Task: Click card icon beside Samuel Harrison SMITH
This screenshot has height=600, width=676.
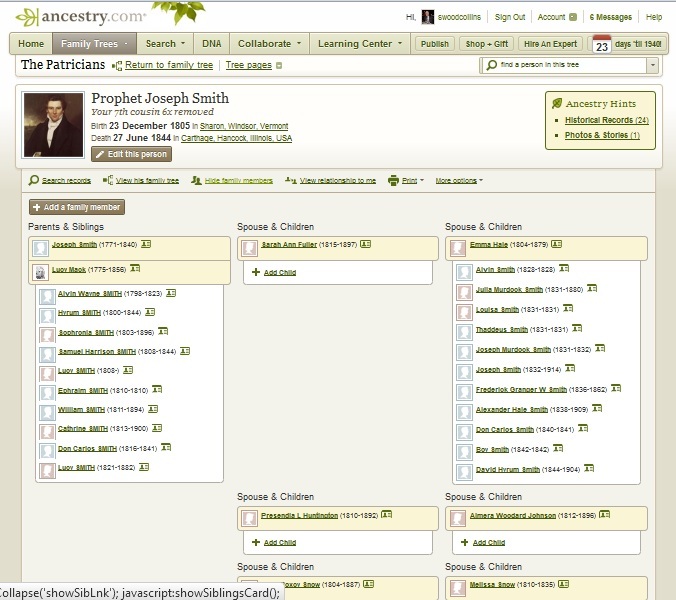Action: pyautogui.click(x=185, y=351)
